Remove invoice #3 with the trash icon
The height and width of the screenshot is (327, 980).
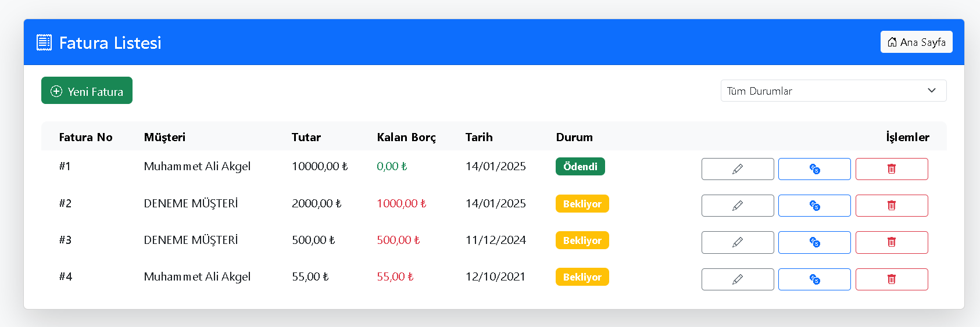click(x=891, y=242)
